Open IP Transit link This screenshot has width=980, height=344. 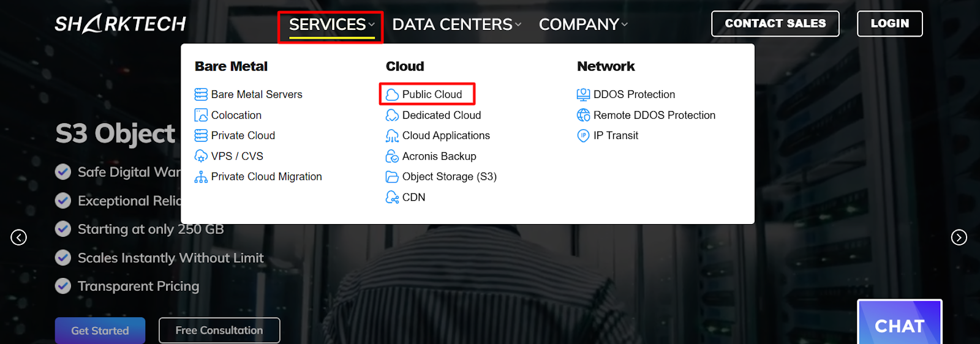point(616,135)
